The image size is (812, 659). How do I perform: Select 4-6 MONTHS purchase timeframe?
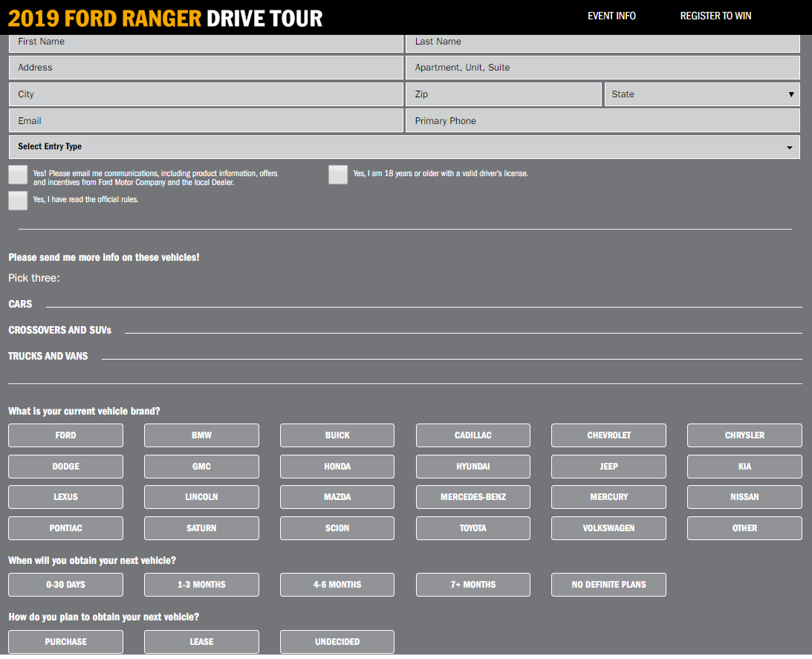(337, 585)
